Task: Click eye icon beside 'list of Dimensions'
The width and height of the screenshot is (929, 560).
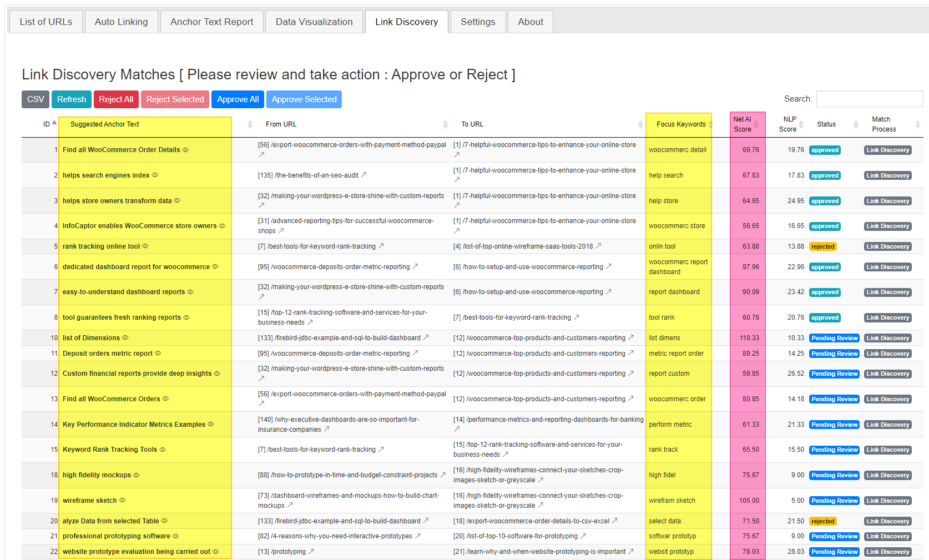Action: (x=125, y=337)
